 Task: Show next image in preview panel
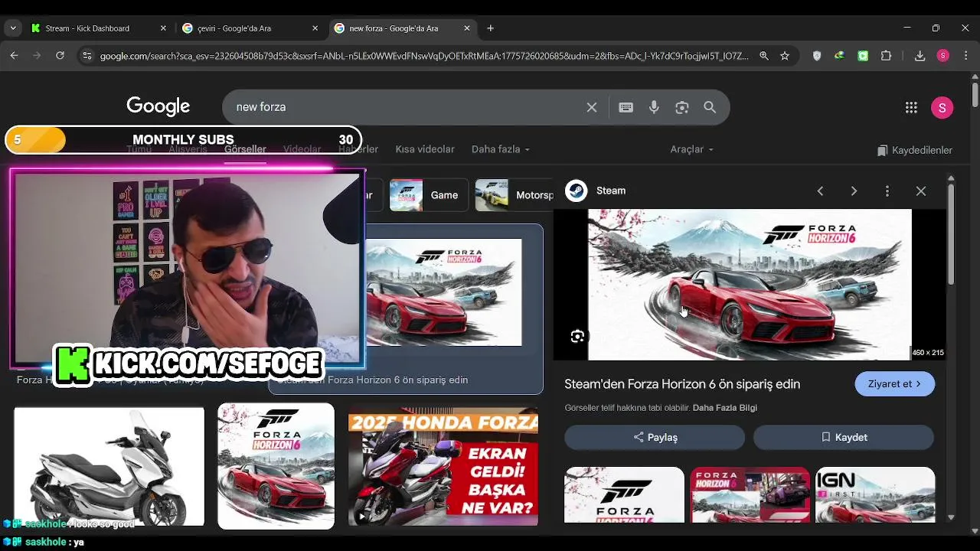(854, 191)
